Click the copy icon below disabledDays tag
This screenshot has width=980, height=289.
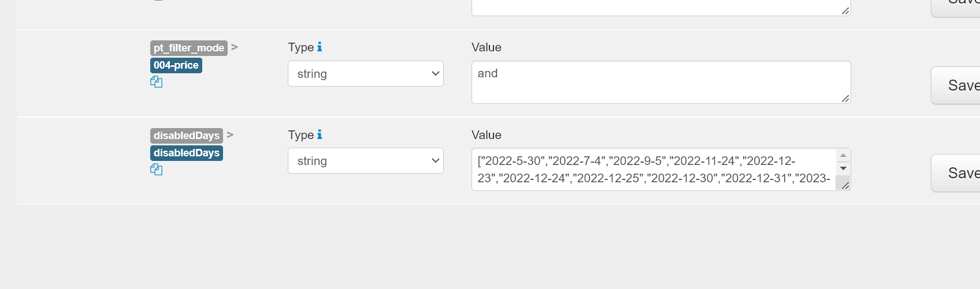pos(156,170)
